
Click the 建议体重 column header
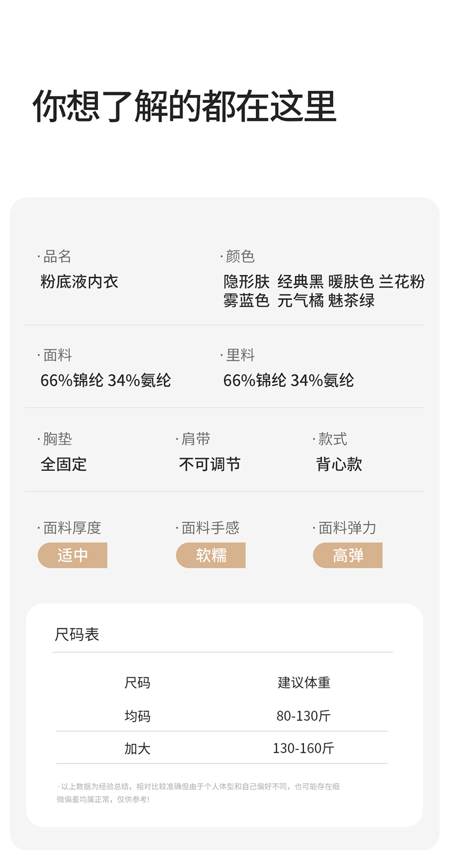[x=304, y=682]
